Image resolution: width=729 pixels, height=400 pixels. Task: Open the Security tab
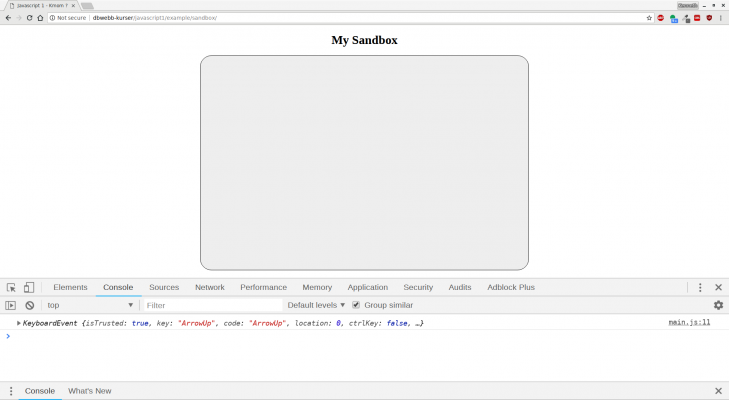tap(418, 287)
